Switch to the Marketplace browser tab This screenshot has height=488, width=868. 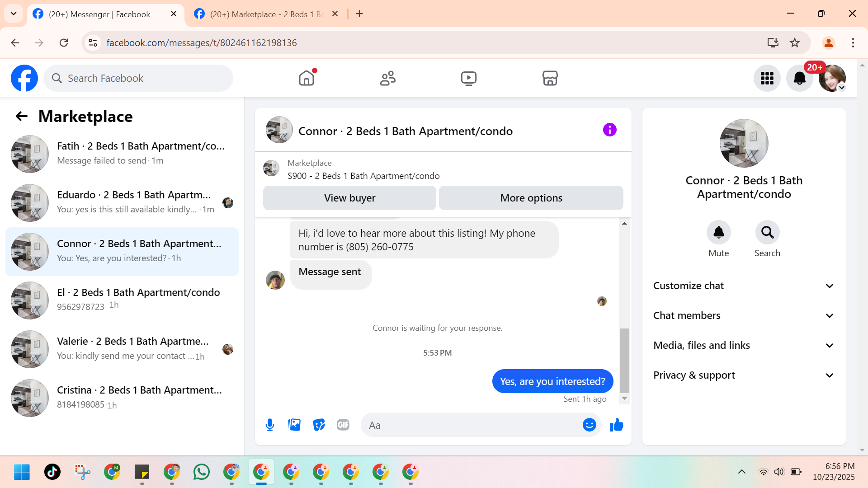266,14
